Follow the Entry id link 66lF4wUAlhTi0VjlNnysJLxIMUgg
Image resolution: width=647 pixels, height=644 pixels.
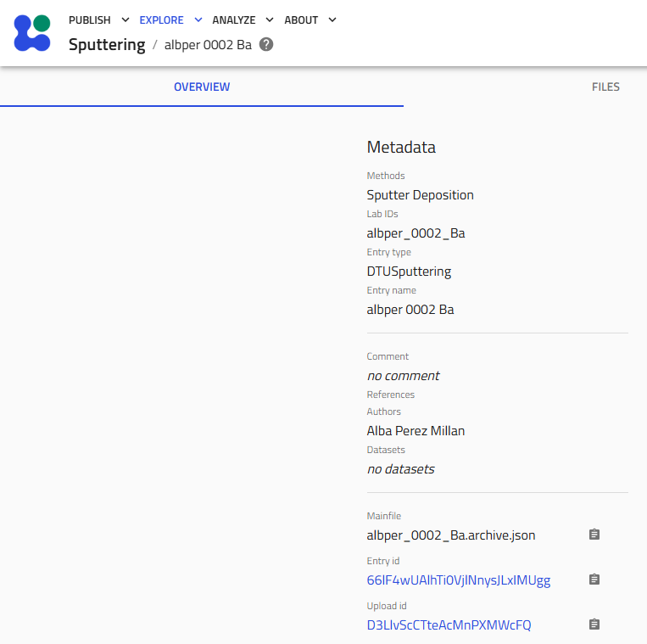click(458, 580)
